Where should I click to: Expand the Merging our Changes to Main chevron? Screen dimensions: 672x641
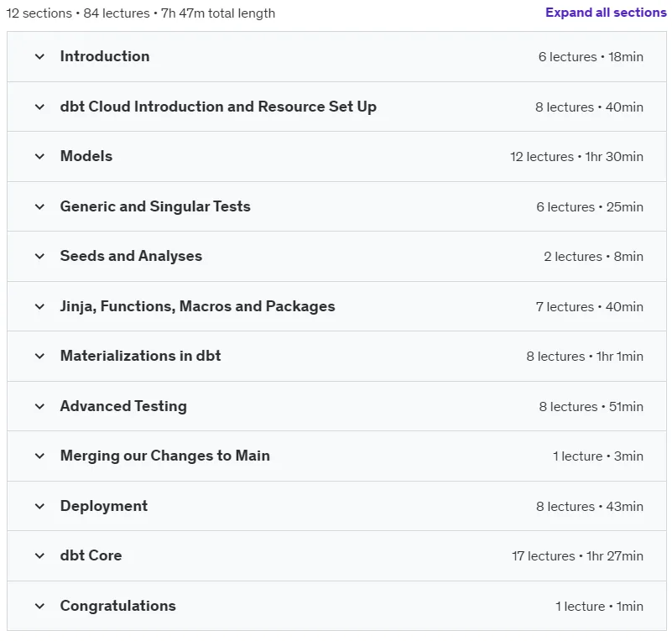click(x=39, y=456)
